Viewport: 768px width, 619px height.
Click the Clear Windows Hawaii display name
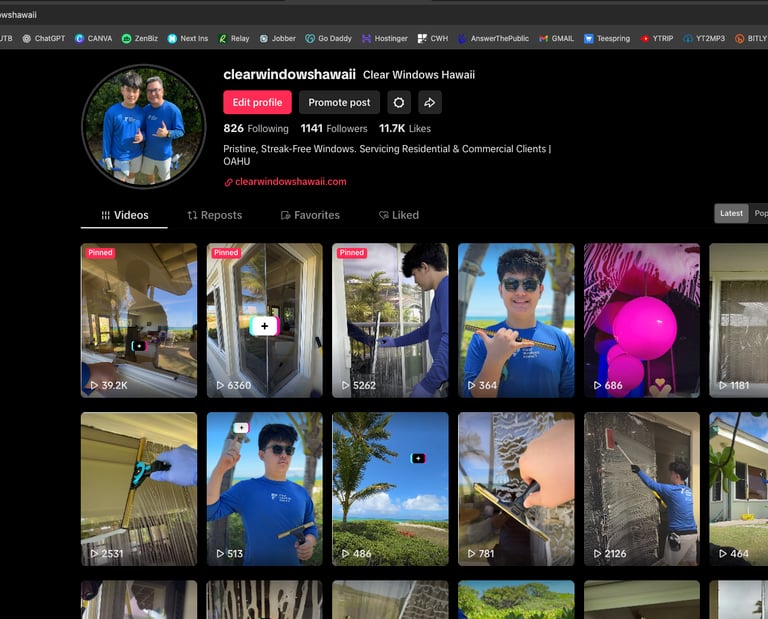pos(419,75)
